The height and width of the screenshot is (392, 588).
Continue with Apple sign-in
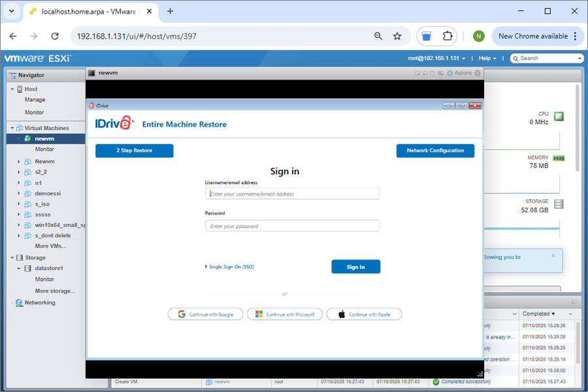tap(364, 314)
